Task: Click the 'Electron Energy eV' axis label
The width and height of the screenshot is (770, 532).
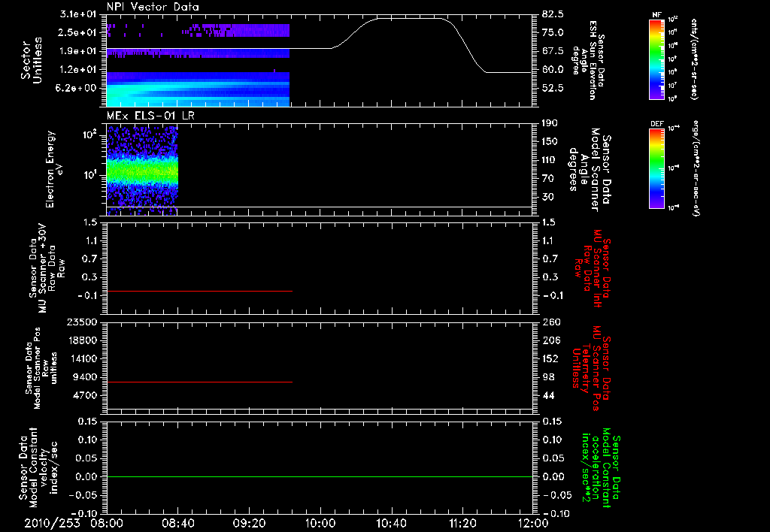Action: [54, 169]
